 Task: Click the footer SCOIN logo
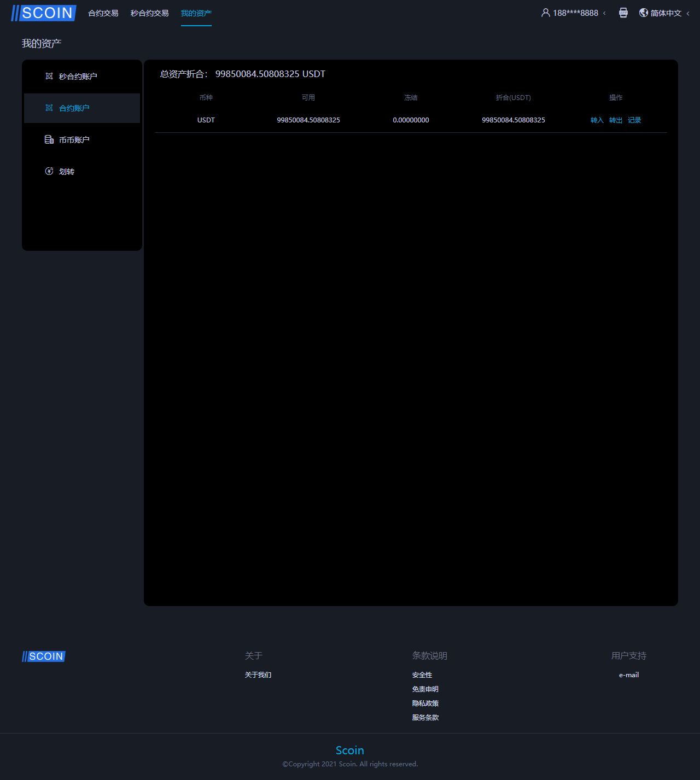pos(44,656)
